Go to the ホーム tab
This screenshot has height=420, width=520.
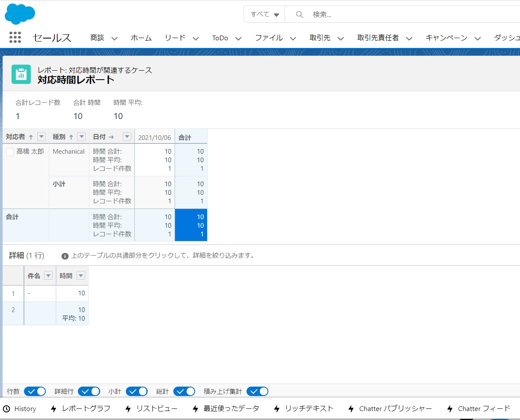[141, 38]
